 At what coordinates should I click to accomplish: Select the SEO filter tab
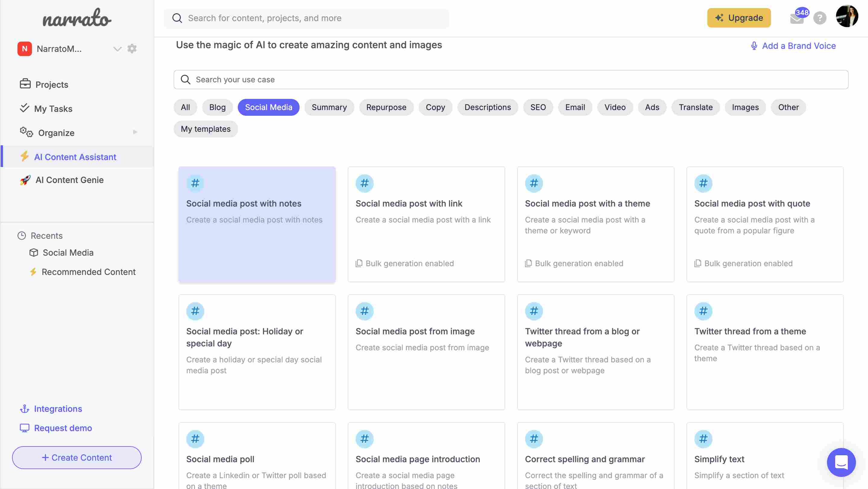tap(538, 107)
